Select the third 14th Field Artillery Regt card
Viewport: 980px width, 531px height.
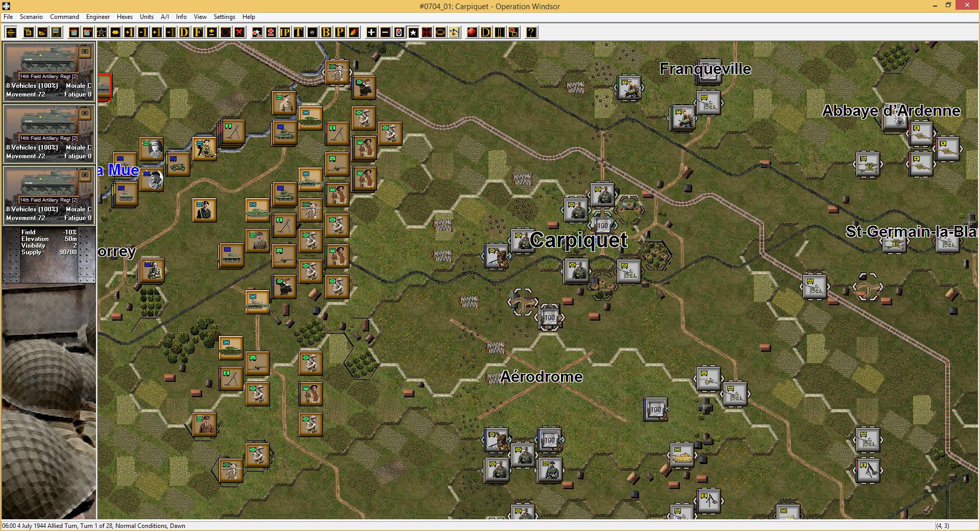pyautogui.click(x=49, y=195)
